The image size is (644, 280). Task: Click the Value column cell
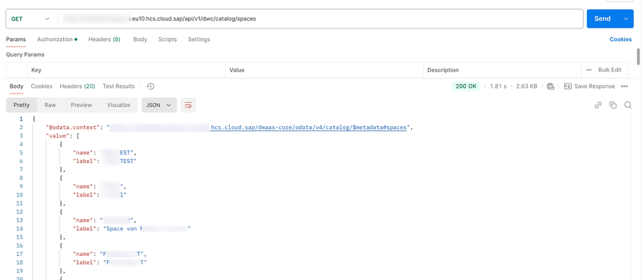click(324, 70)
